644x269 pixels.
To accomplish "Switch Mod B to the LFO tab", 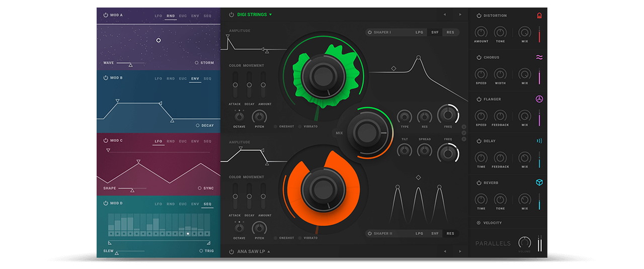I will 158,78.
